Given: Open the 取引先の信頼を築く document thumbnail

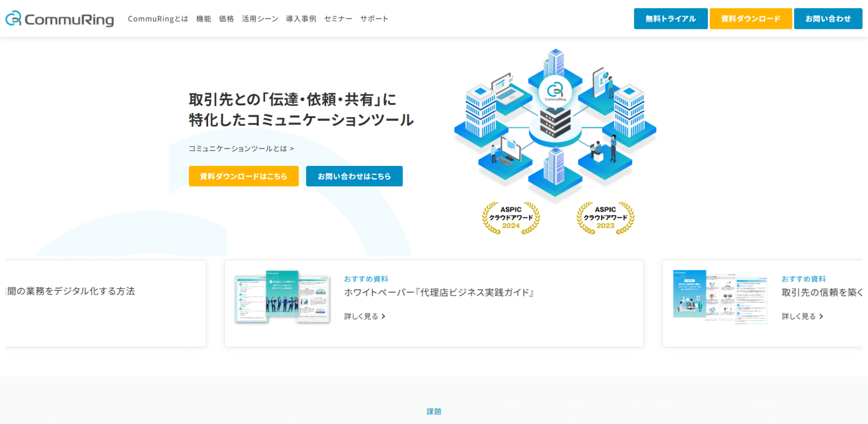Looking at the screenshot, I should click(x=720, y=297).
